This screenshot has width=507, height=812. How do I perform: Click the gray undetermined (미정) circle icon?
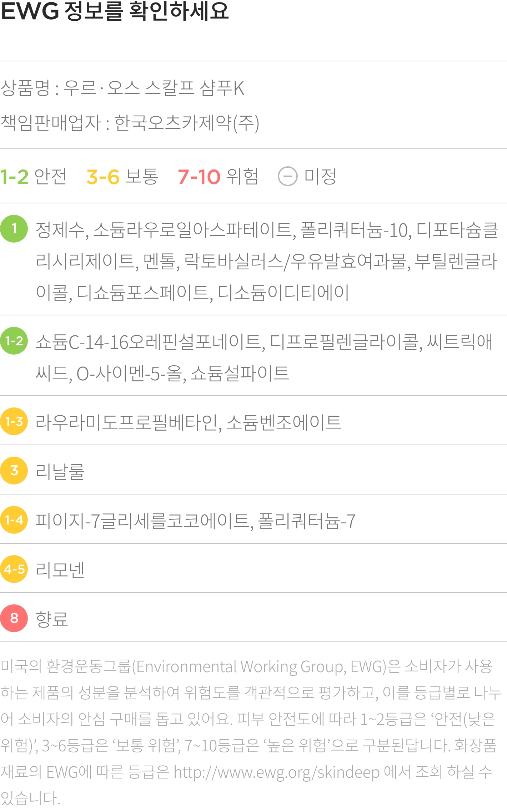click(287, 176)
